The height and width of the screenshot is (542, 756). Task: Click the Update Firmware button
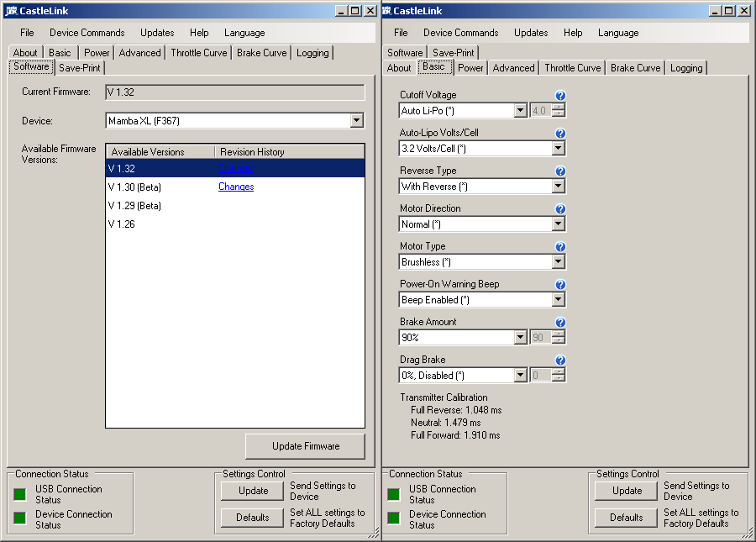point(305,446)
